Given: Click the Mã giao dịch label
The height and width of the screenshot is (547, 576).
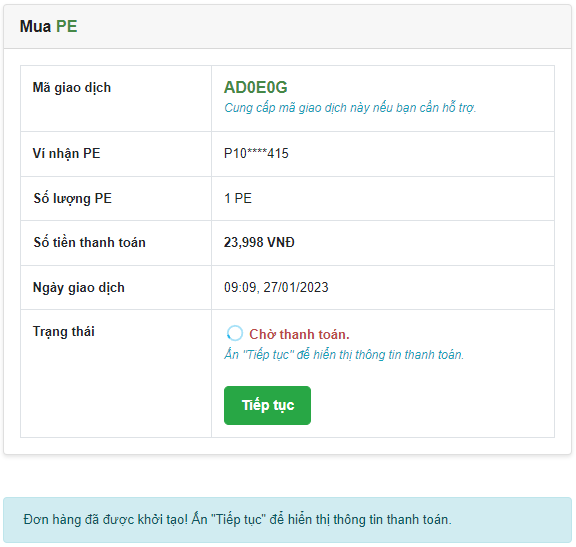Looking at the screenshot, I should tap(72, 88).
